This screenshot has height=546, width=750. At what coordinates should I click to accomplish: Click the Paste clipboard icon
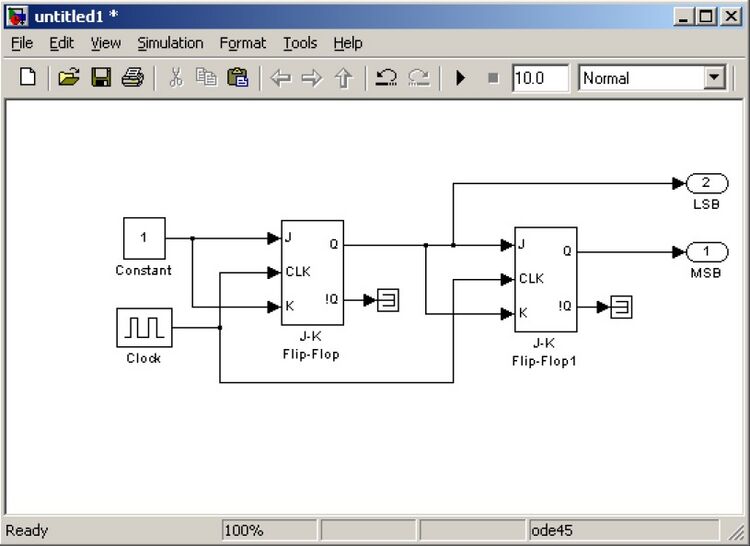coord(238,78)
